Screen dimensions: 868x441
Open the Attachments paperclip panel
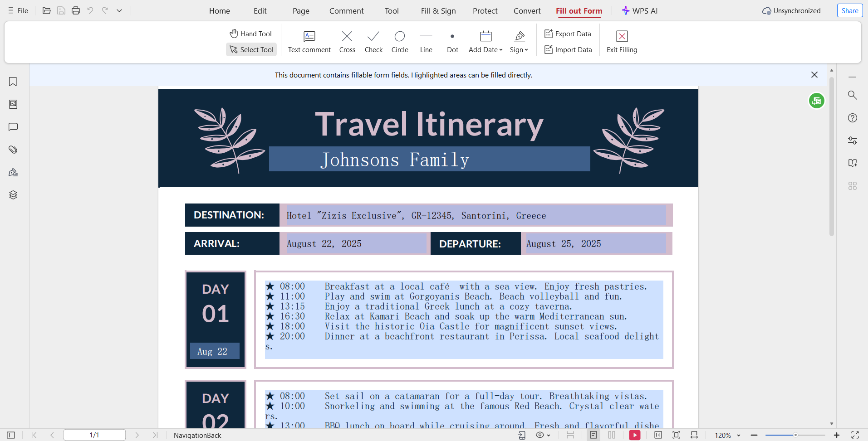pyautogui.click(x=13, y=150)
